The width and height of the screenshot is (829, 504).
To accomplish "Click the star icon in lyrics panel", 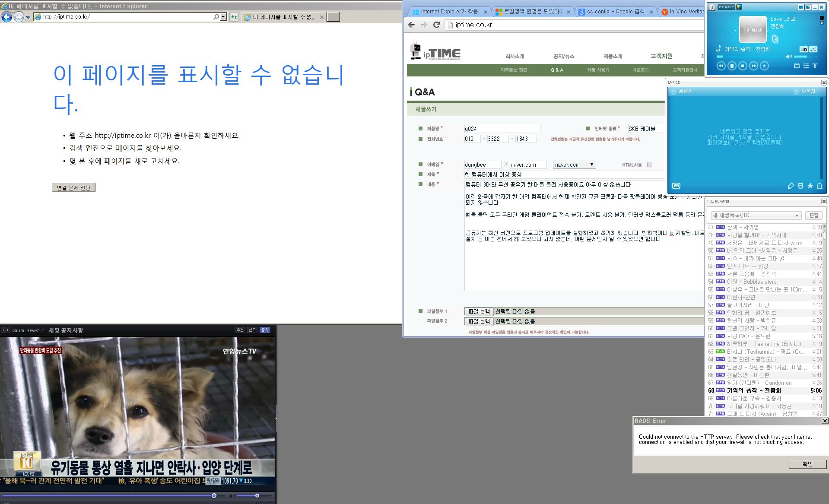I will click(x=810, y=186).
